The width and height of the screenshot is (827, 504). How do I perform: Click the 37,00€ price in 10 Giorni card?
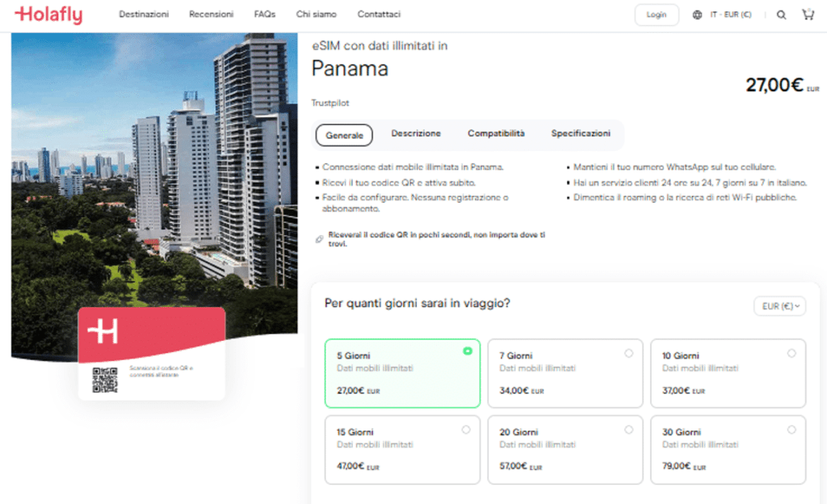pos(683,391)
